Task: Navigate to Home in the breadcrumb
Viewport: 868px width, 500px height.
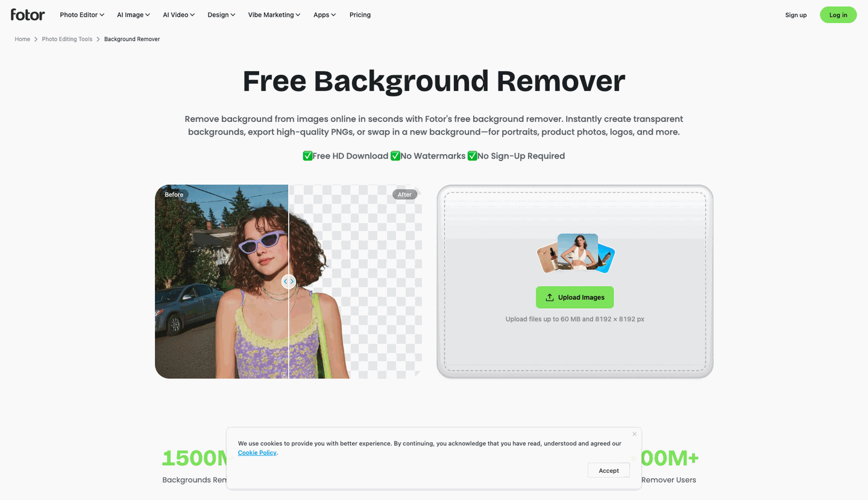Action: (x=22, y=39)
